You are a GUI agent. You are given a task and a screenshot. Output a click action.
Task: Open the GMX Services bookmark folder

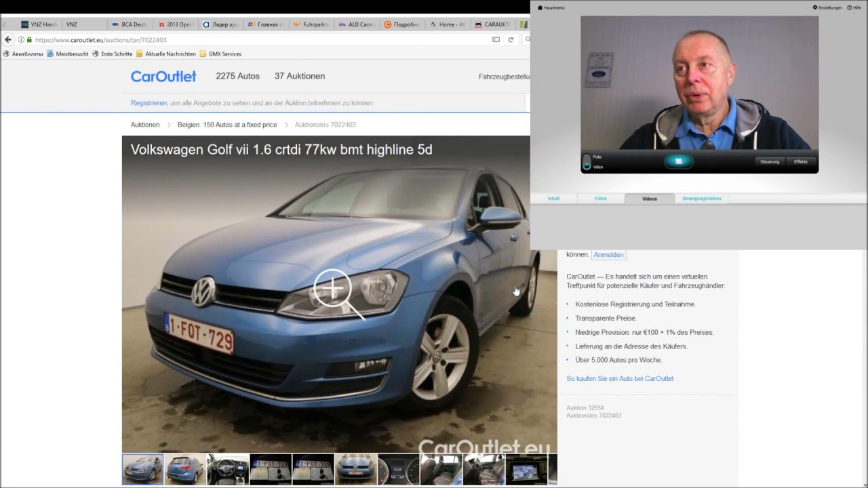click(x=220, y=54)
